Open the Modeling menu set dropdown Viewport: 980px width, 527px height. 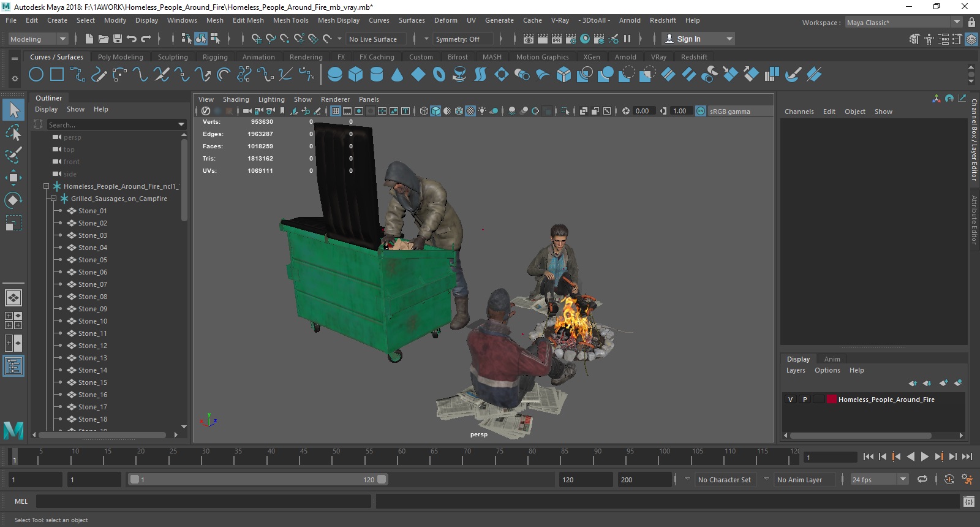click(x=38, y=39)
